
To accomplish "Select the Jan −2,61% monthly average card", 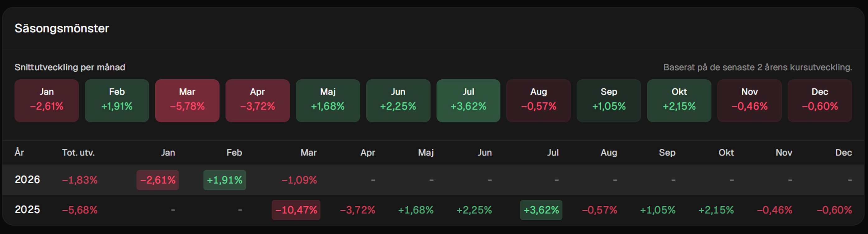I will (x=46, y=101).
